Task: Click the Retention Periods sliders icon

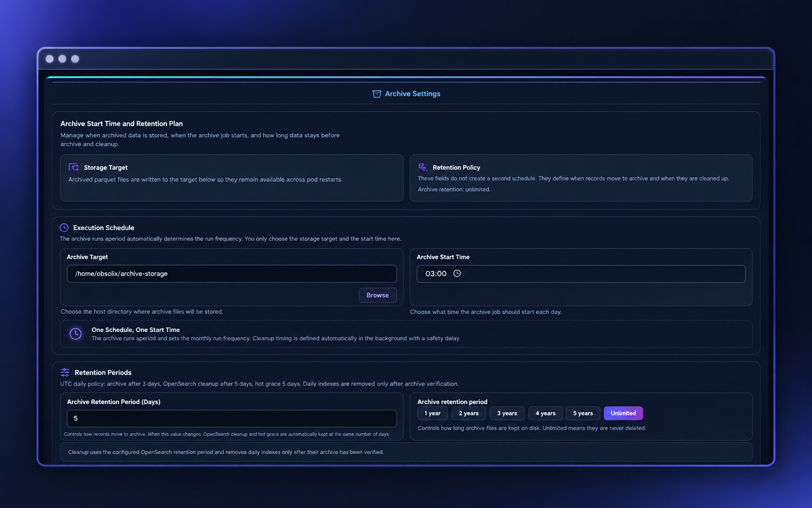Action: (65, 372)
